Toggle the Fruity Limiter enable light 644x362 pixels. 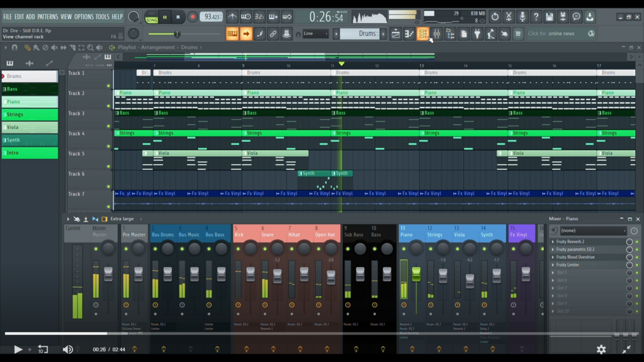[637, 265]
